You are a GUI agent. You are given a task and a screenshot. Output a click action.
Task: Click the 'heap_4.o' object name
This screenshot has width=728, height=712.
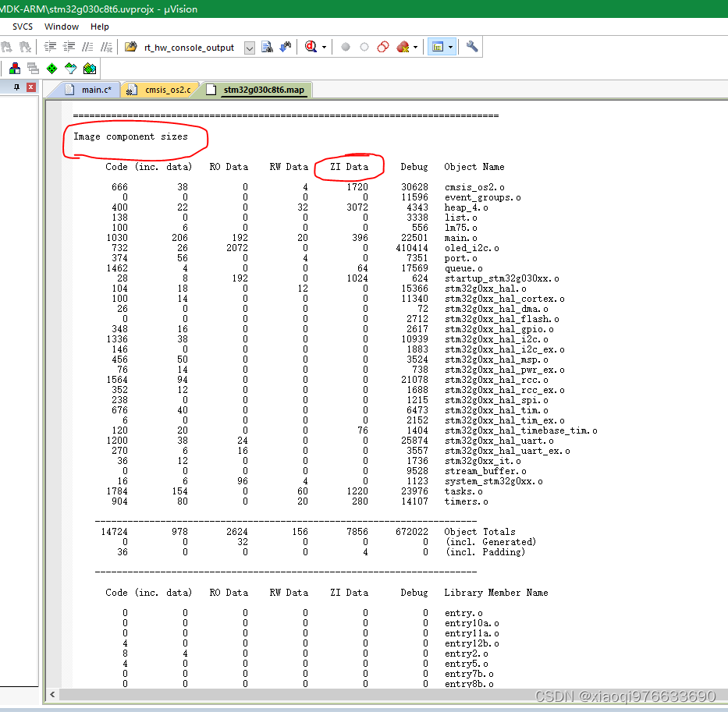tap(466, 207)
